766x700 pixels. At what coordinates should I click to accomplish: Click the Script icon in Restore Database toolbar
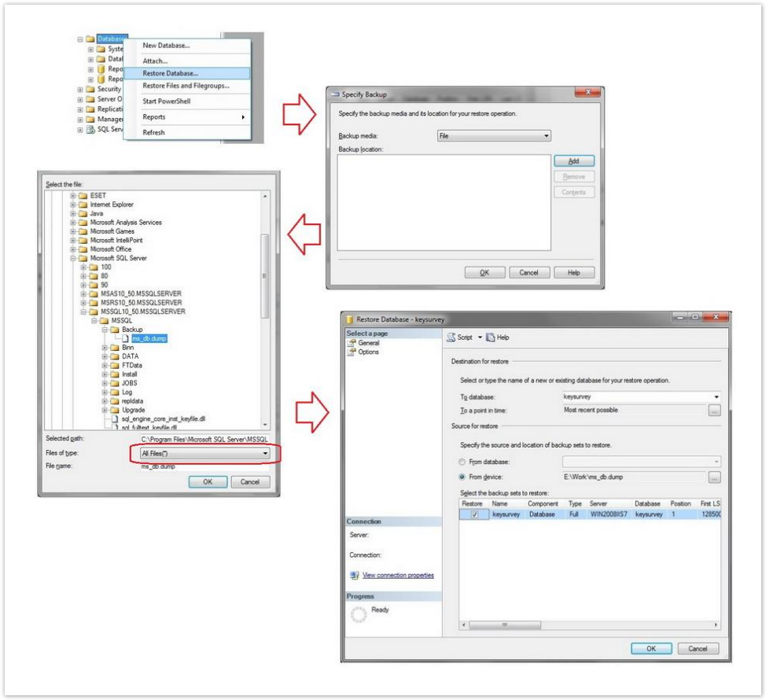click(x=451, y=337)
